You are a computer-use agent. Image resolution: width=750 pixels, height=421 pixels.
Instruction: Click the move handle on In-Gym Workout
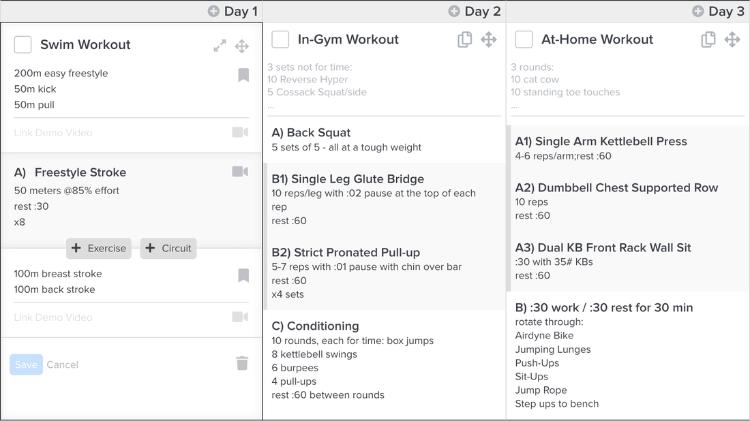(488, 40)
